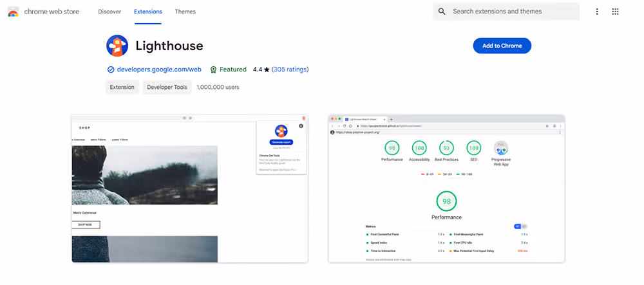Go to the Discover tab
Viewport: 644px width, 285px height.
(x=109, y=12)
